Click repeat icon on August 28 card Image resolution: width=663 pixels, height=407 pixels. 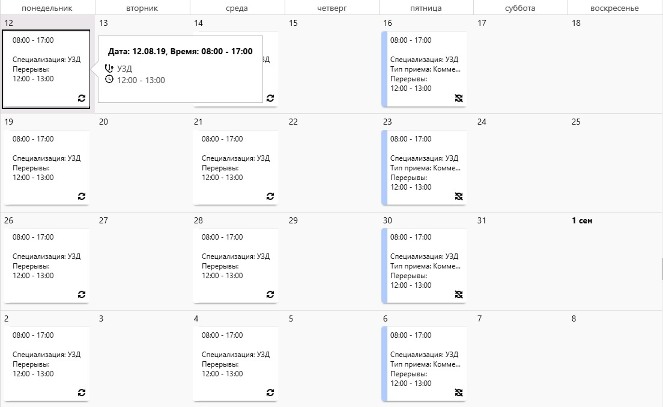tap(271, 295)
